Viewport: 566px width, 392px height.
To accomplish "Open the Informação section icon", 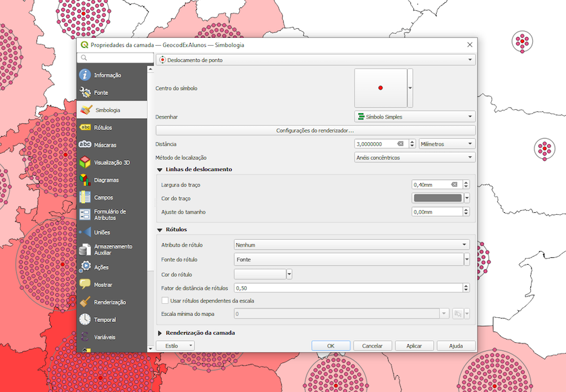I will tap(85, 75).
